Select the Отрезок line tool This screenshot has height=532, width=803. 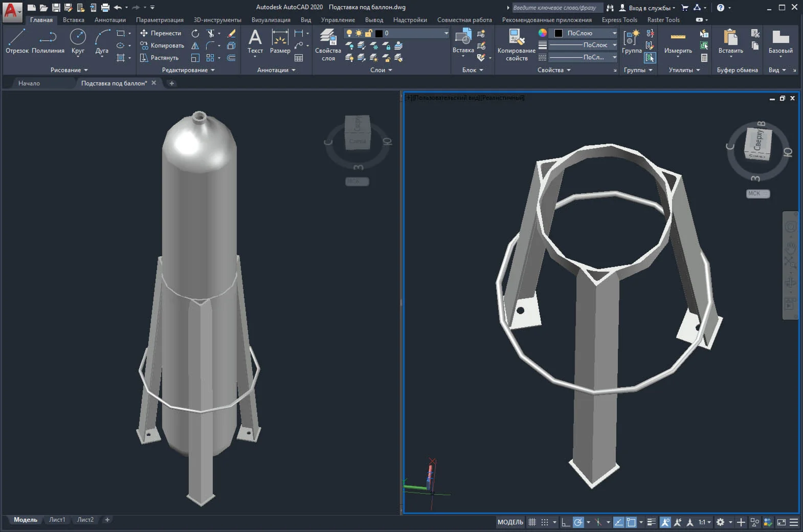pyautogui.click(x=17, y=41)
